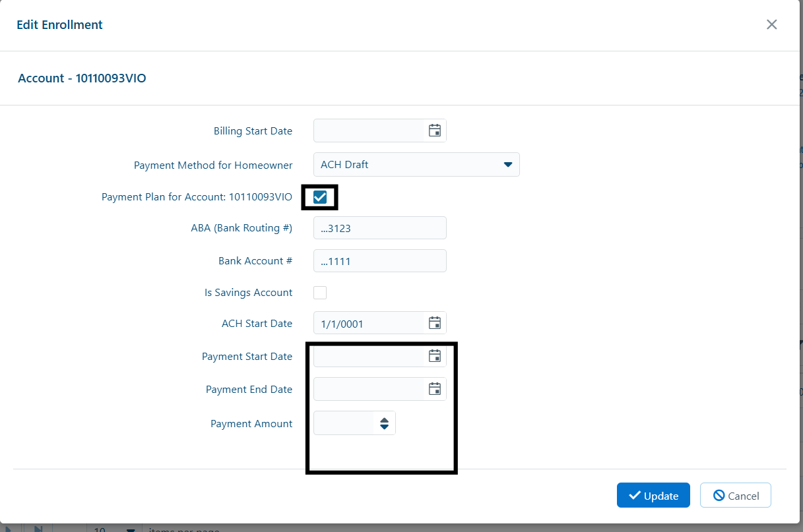The height and width of the screenshot is (532, 803).
Task: Click the checkmark icon on the Update button
Action: pos(635,495)
